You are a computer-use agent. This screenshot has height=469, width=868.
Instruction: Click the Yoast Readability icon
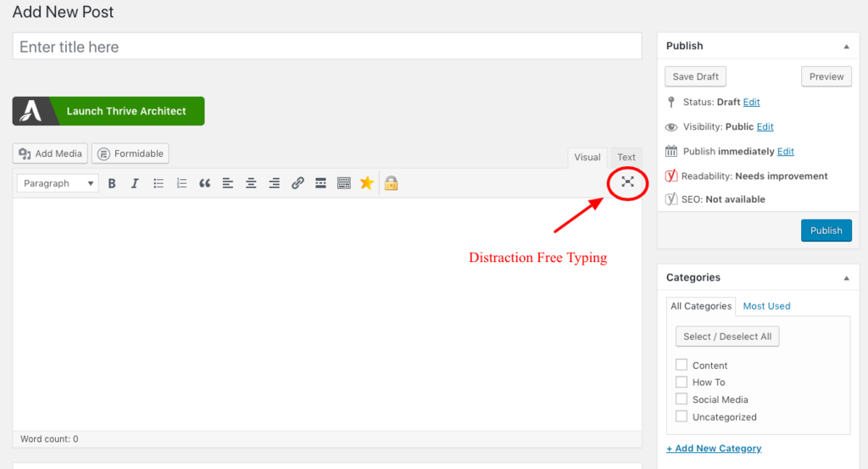pyautogui.click(x=671, y=176)
